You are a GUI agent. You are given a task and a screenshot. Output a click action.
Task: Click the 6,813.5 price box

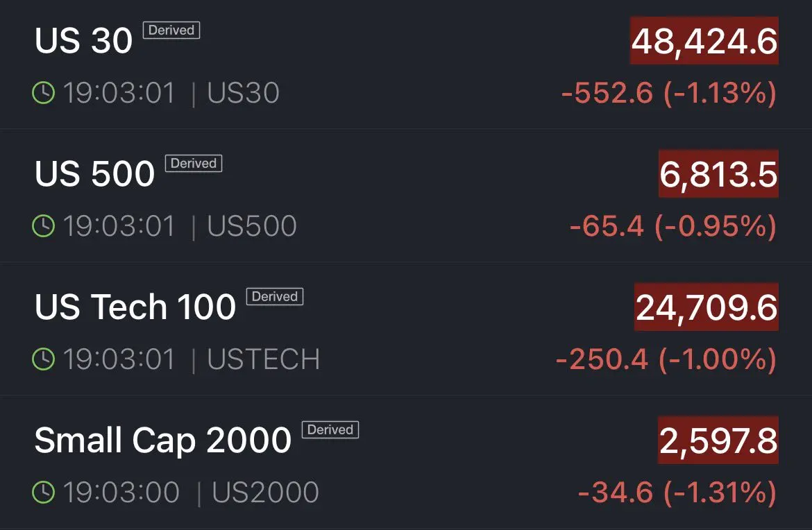(x=718, y=174)
